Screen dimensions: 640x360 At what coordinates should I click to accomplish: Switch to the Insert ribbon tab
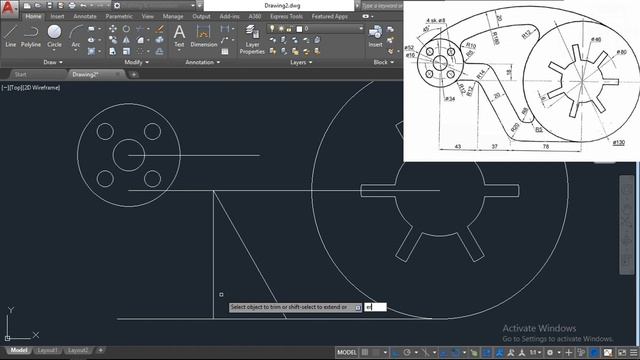click(57, 16)
